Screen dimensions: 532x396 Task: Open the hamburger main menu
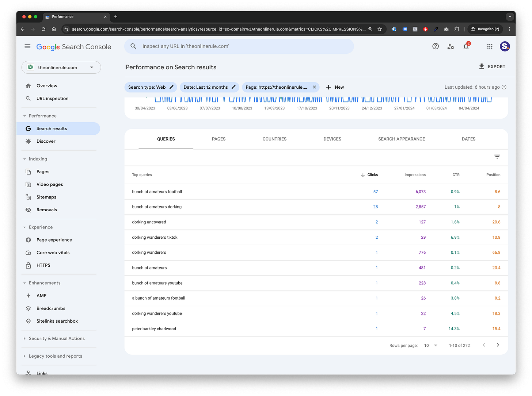[27, 46]
